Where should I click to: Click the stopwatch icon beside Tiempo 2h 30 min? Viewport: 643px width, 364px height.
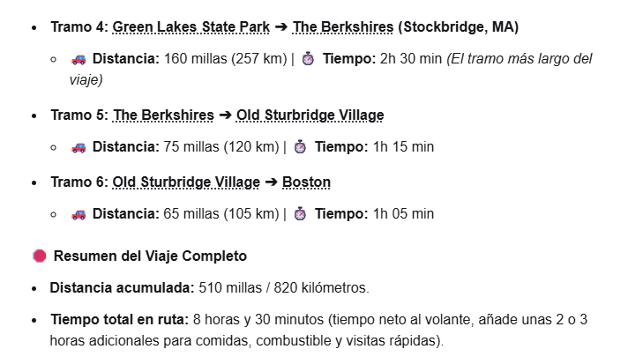click(308, 59)
